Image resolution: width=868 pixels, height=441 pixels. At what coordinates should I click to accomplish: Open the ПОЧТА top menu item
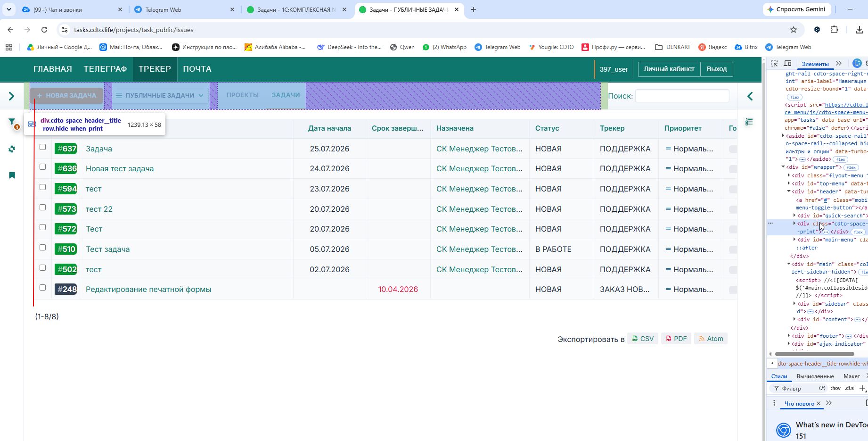(x=197, y=69)
